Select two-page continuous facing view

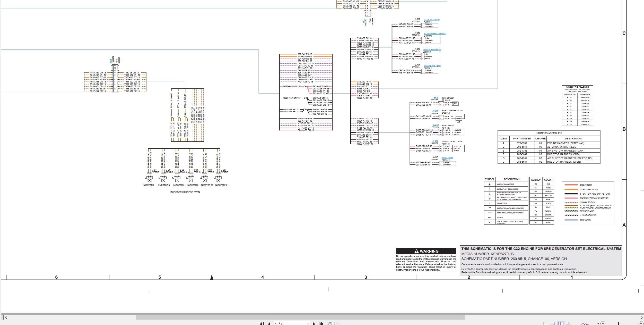click(569, 323)
